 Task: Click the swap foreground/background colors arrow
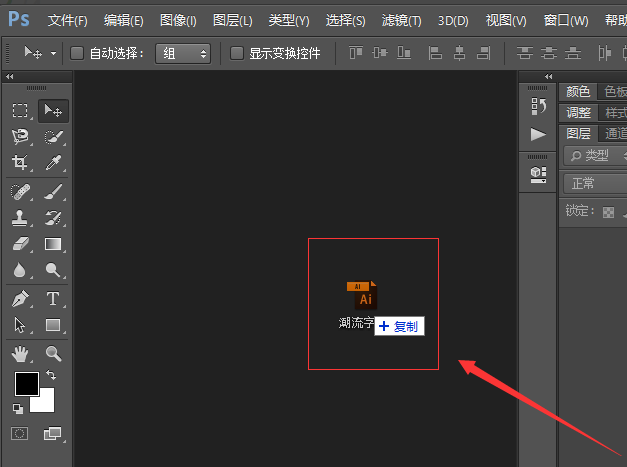coord(51,375)
